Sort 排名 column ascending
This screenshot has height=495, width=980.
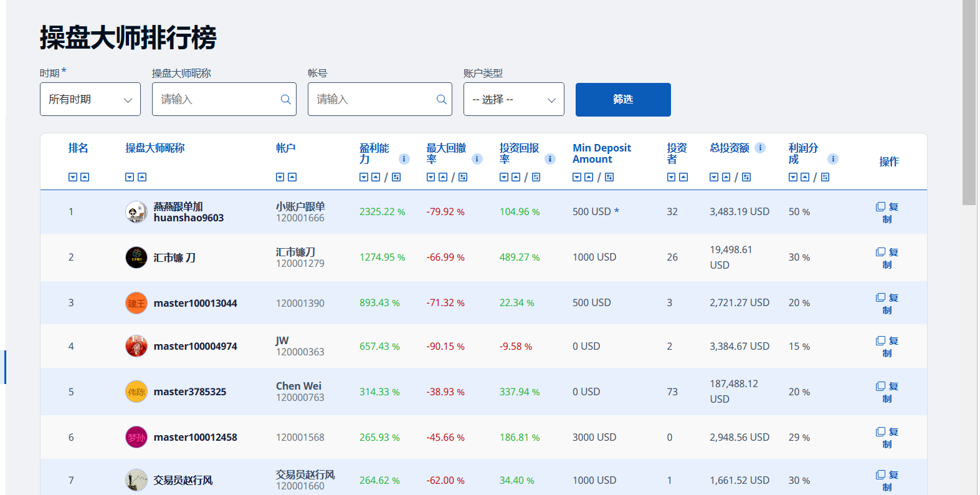tap(85, 177)
